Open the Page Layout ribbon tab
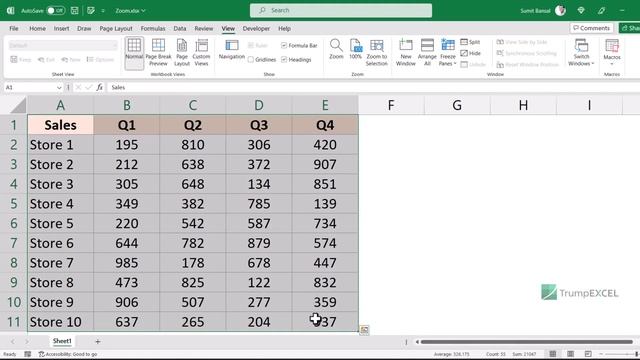 (116, 29)
